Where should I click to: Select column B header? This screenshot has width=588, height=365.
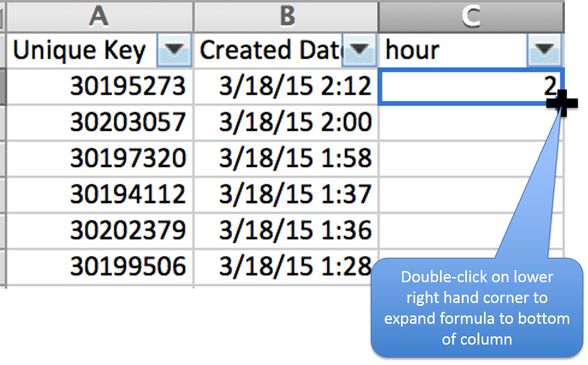point(285,16)
